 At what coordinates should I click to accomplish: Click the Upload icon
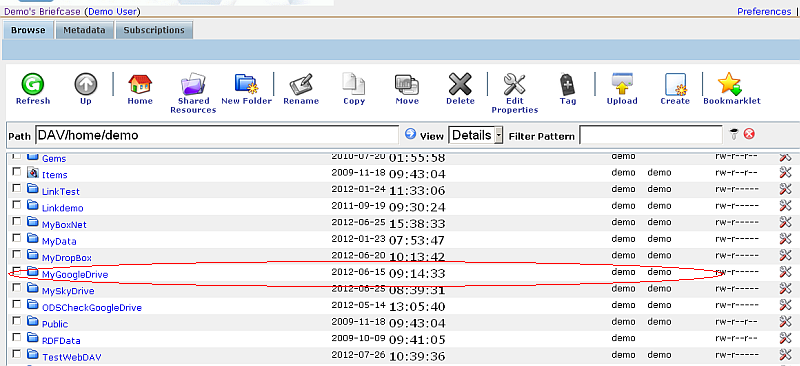622,84
